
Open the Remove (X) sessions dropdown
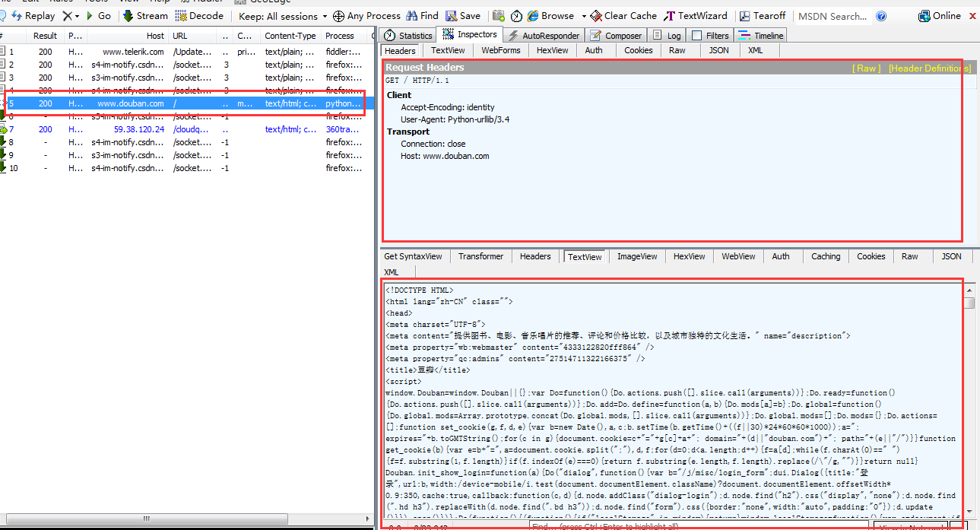[71, 15]
